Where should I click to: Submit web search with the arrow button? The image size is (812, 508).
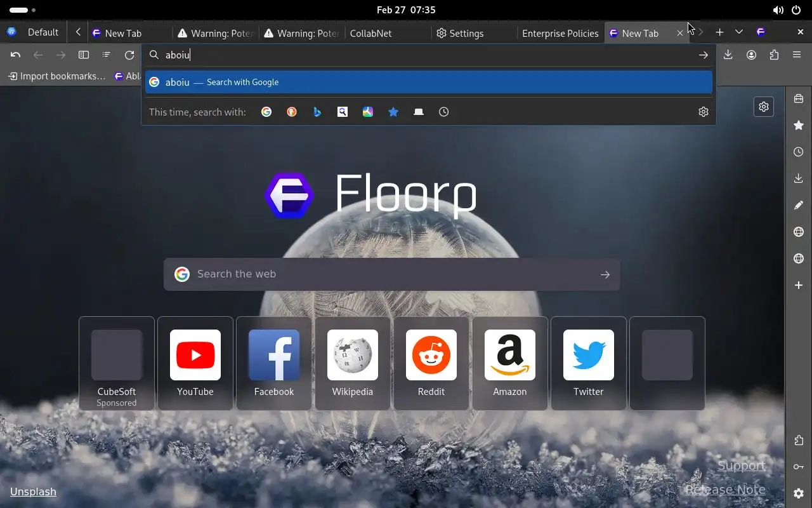tap(605, 274)
